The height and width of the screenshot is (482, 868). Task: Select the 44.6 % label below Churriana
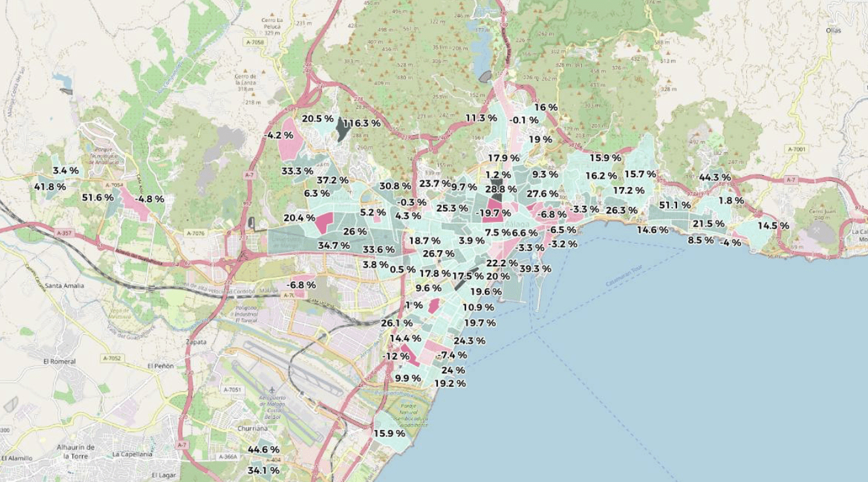(263, 449)
